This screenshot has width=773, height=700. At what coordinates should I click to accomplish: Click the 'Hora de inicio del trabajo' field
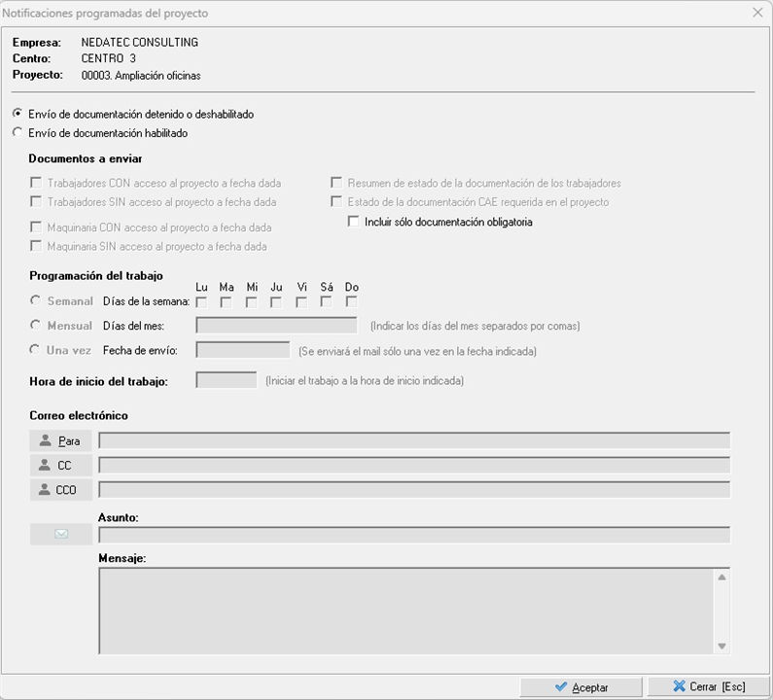[x=227, y=380]
